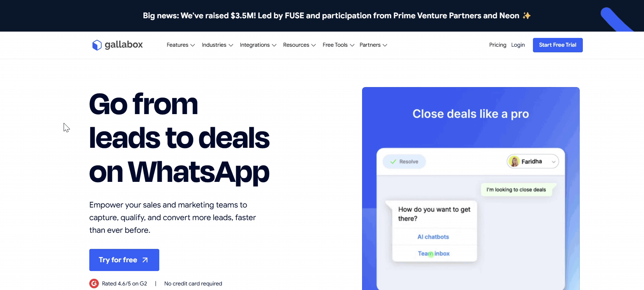Open the Industries dropdown menu
This screenshot has width=644, height=290.
(217, 45)
